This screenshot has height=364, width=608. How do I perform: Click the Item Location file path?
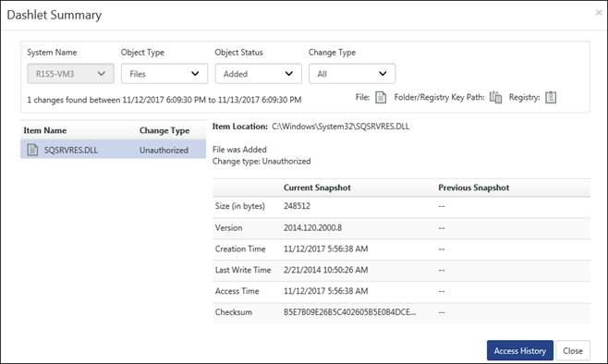[340, 127]
